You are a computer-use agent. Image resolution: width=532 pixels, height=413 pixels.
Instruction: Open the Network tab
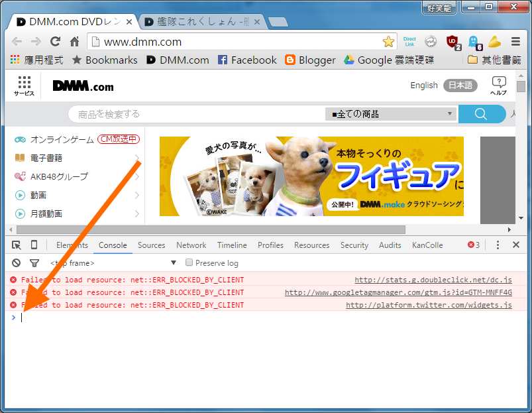[x=191, y=245]
